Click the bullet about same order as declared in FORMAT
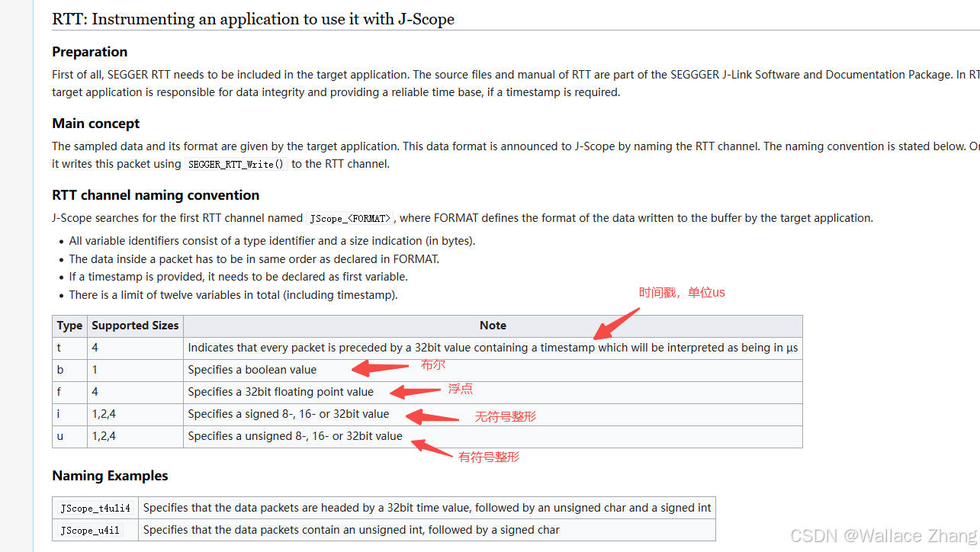 pos(254,259)
